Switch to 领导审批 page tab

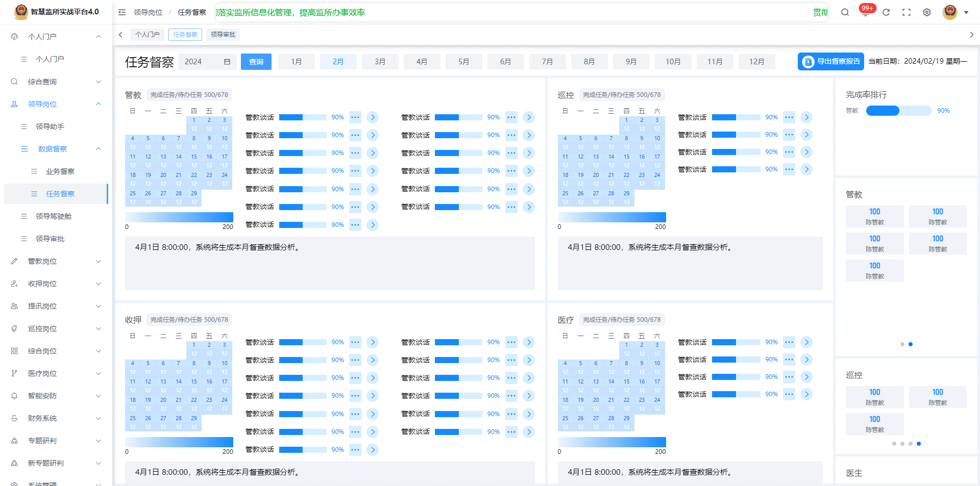223,35
